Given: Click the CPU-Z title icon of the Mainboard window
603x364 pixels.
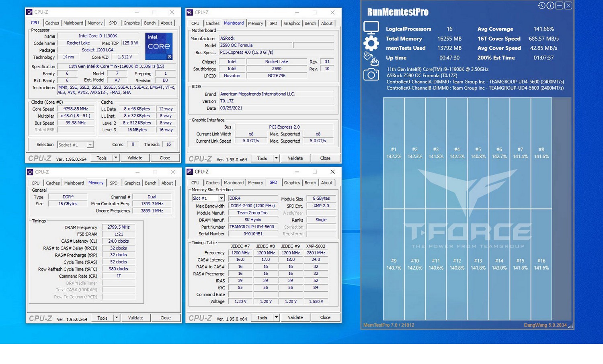Looking at the screenshot, I should (x=190, y=12).
